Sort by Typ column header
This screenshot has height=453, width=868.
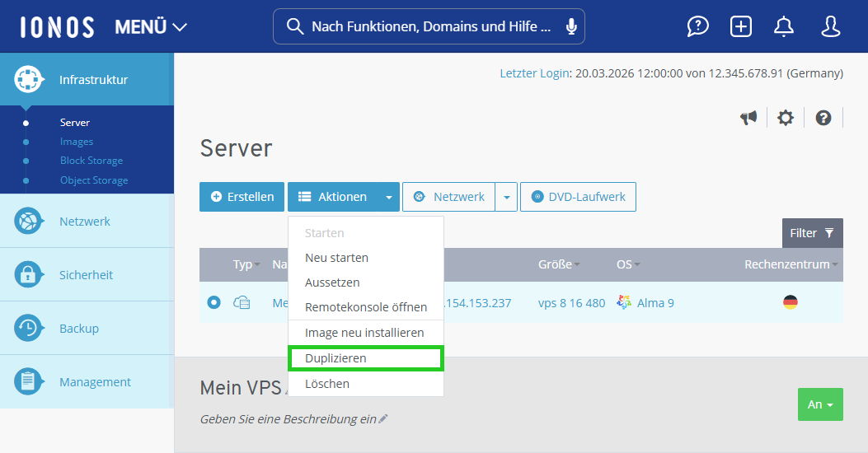pos(246,264)
